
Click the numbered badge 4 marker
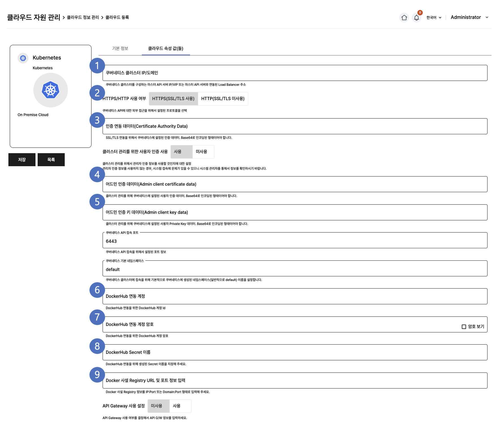[97, 175]
